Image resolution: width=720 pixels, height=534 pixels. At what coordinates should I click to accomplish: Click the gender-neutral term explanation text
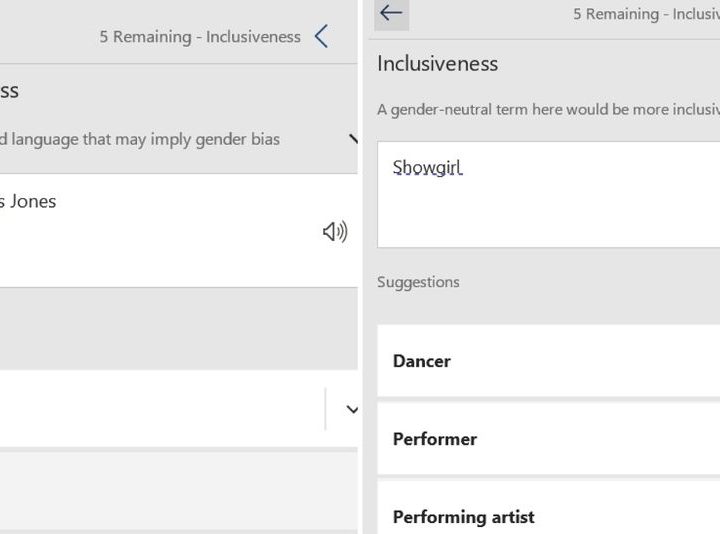tap(549, 110)
